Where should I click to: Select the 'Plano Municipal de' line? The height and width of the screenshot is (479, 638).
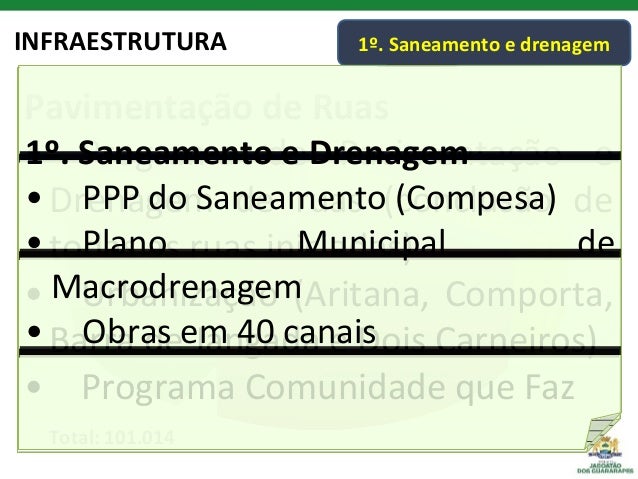pyautogui.click(x=349, y=242)
